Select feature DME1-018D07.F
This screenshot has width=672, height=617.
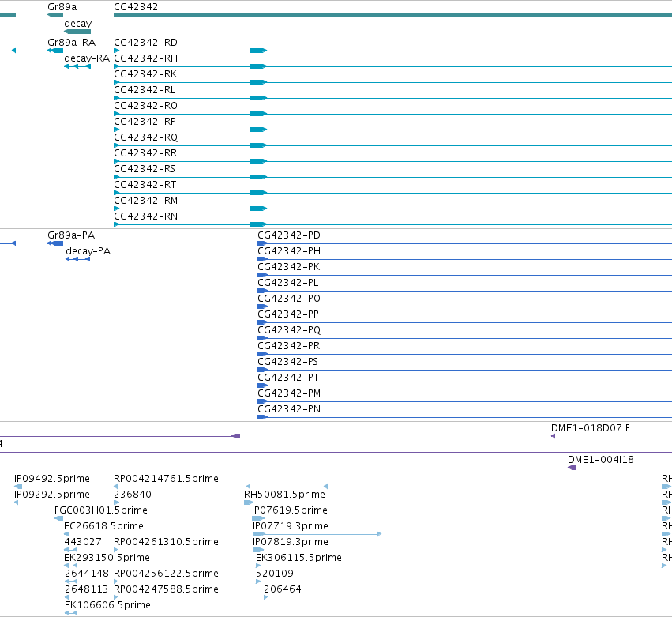591,428
